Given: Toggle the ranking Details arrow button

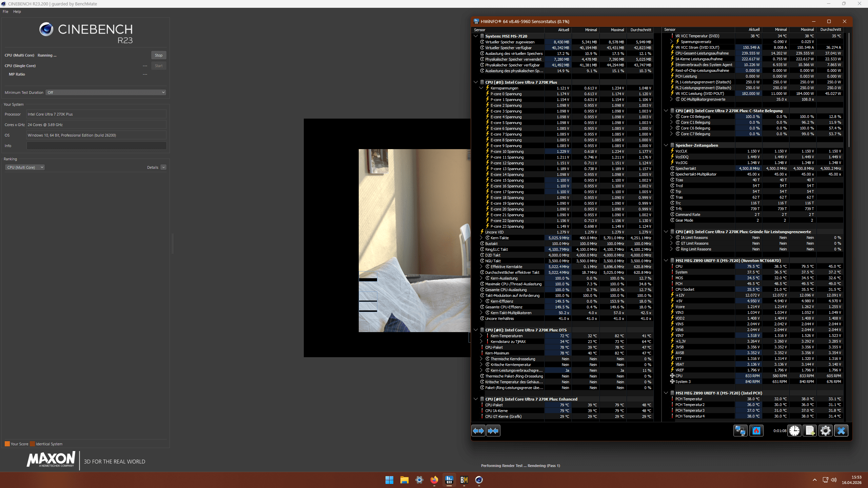Looking at the screenshot, I should click(x=163, y=167).
